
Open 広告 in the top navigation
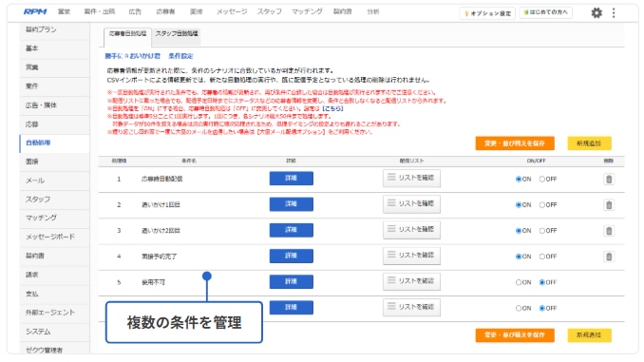point(135,11)
